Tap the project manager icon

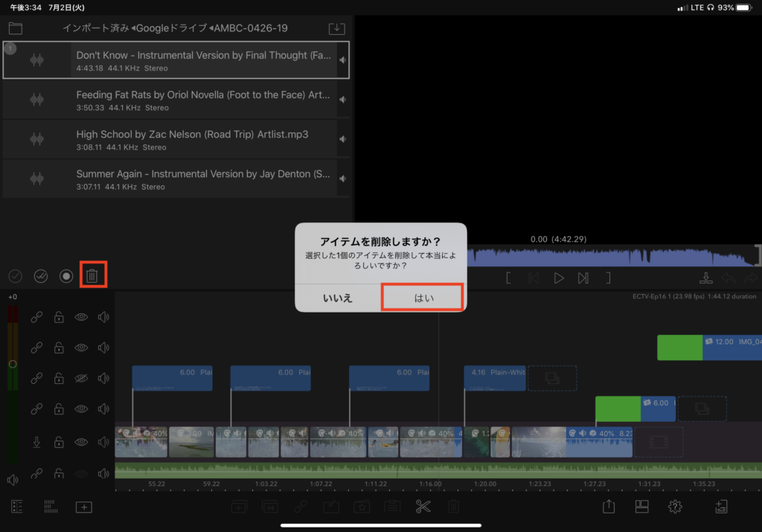(721, 507)
